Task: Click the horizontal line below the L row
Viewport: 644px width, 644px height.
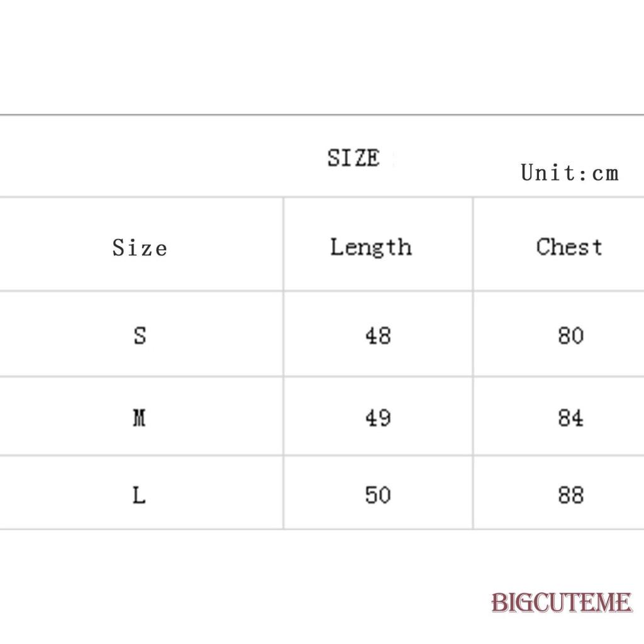Action: click(322, 529)
